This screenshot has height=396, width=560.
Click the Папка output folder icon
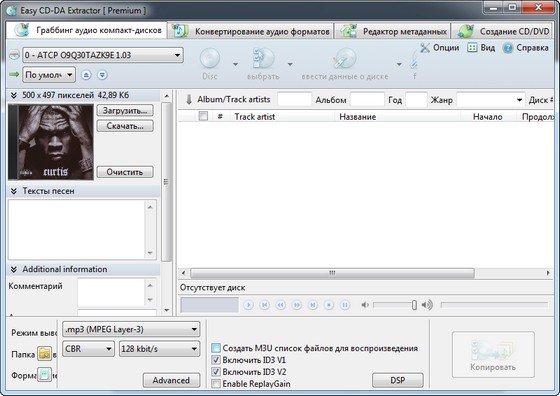(45, 354)
